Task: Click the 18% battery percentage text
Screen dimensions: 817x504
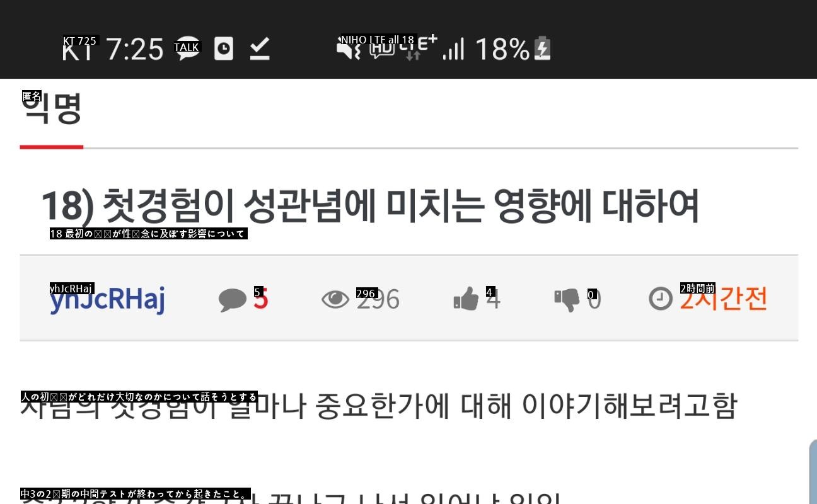Action: [502, 49]
